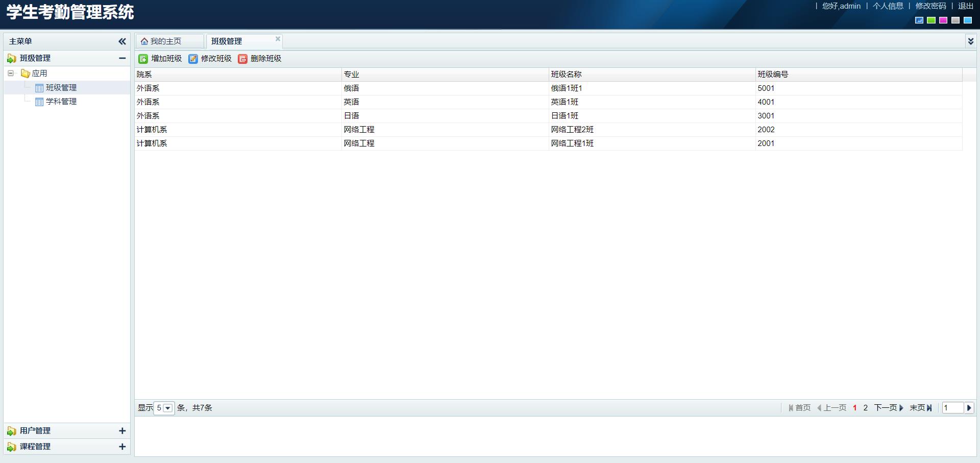The width and height of the screenshot is (980, 463).
Task: Sort by the 院系 column header
Action: (x=238, y=75)
